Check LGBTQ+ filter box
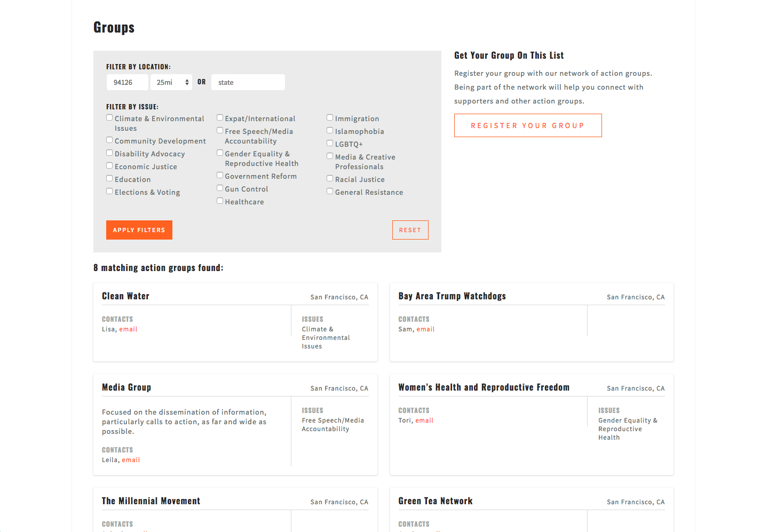Viewport: 768px width, 532px height. tap(330, 144)
